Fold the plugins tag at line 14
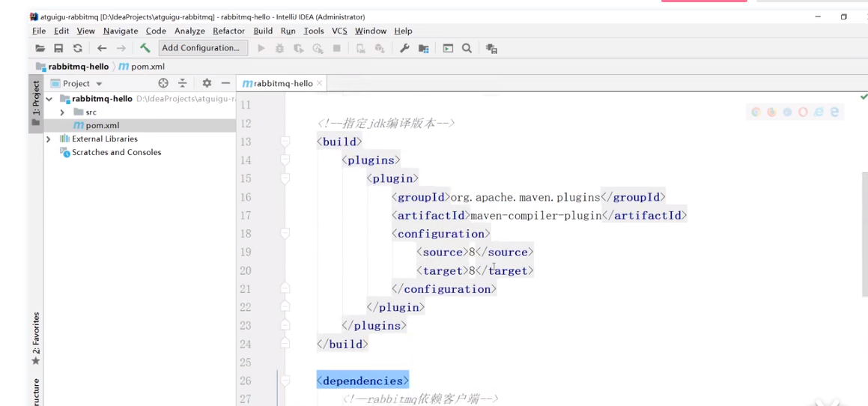The image size is (868, 406). coord(285,160)
